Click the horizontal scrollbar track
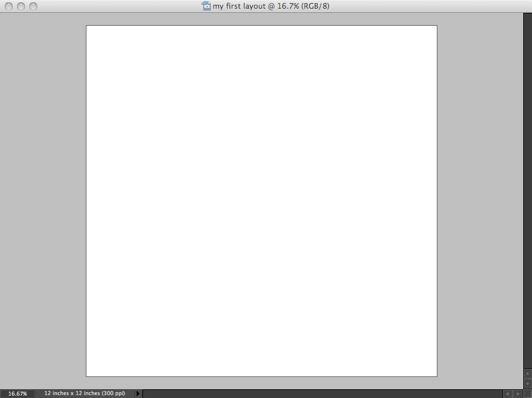 point(321,394)
